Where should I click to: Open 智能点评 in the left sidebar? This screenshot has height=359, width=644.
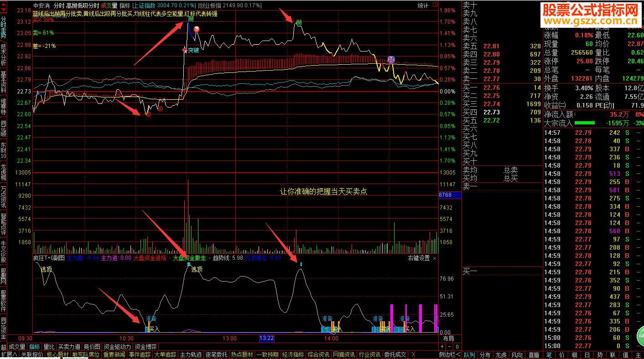(4, 225)
